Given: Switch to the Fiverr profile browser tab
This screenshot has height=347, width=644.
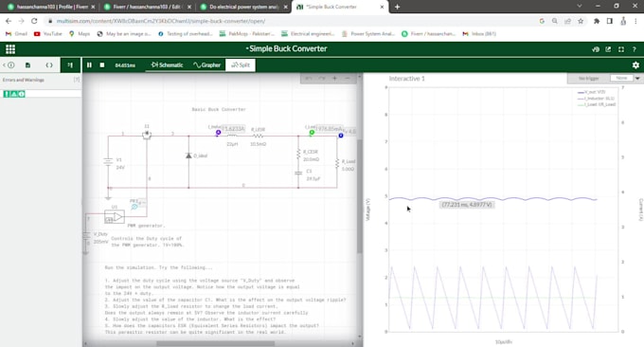Looking at the screenshot, I should point(51,7).
